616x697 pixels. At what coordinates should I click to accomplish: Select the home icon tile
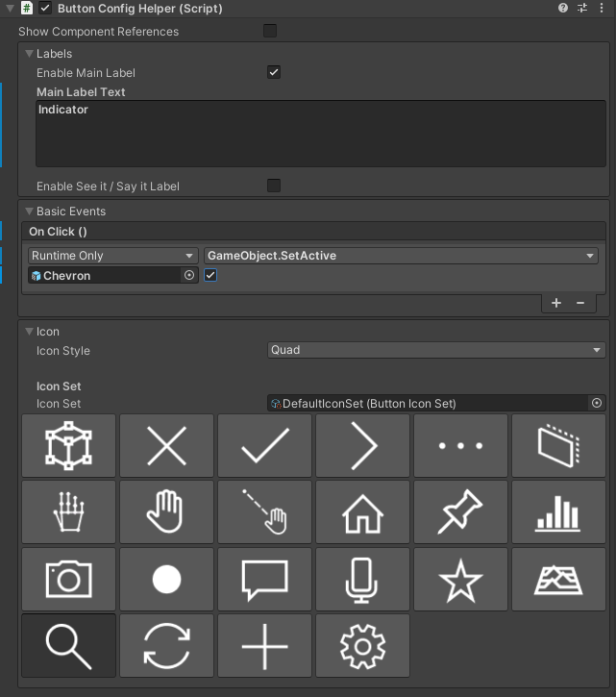(362, 512)
